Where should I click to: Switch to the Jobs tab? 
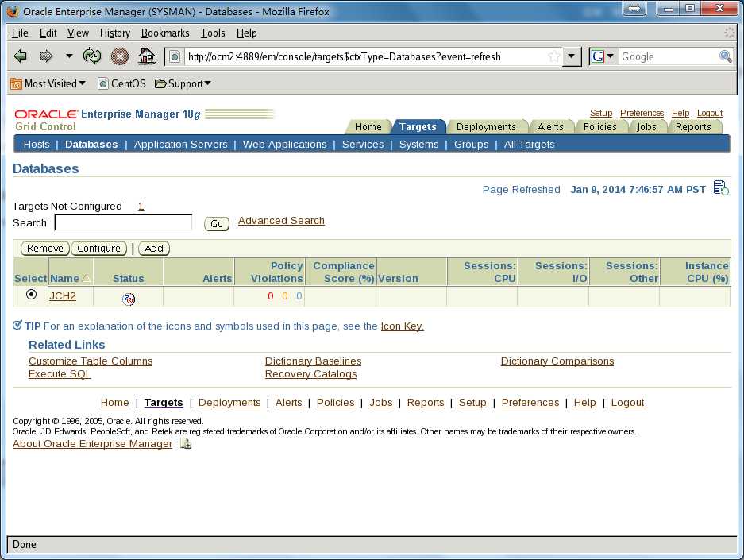tap(646, 127)
